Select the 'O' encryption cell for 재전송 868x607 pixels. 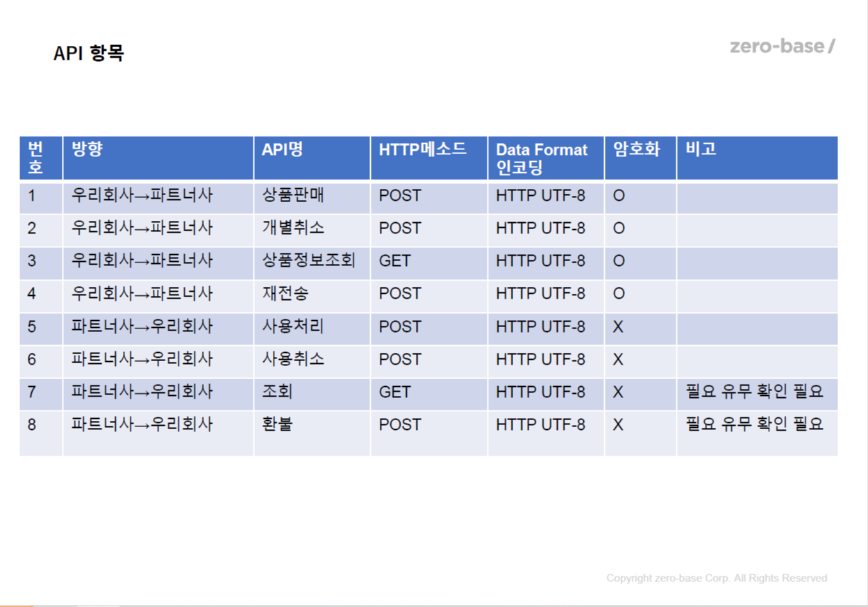(x=640, y=295)
